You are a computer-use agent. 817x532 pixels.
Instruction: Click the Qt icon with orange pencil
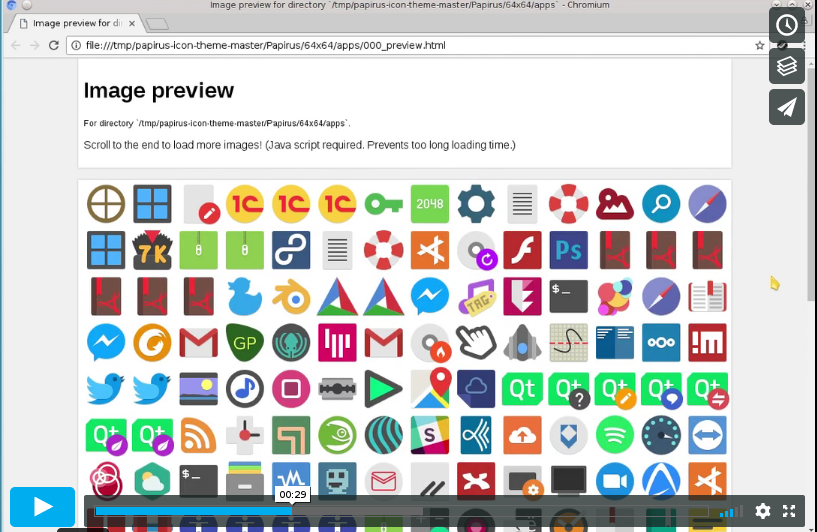tap(616, 390)
